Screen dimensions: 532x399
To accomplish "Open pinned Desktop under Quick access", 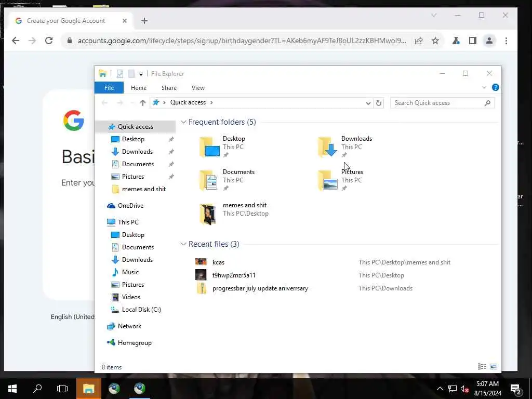I will [132, 139].
